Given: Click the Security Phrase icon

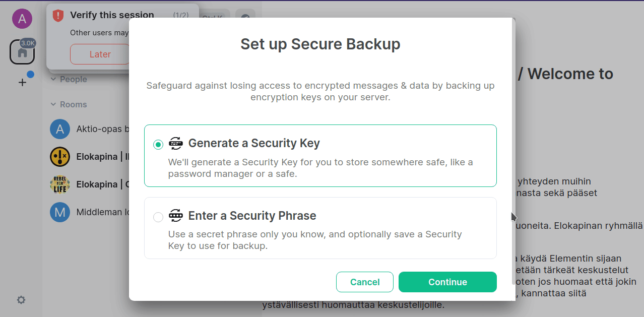Looking at the screenshot, I should pyautogui.click(x=175, y=216).
